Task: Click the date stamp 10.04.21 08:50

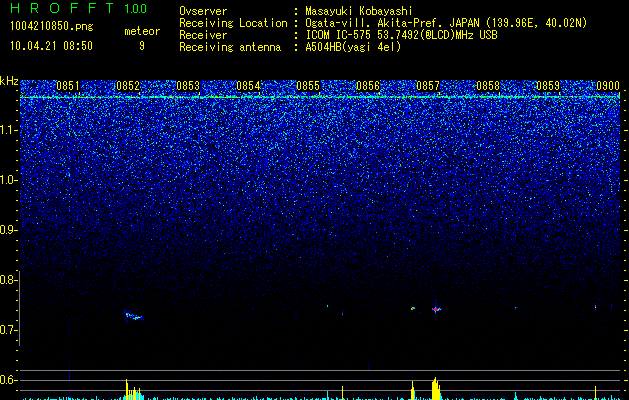Action: click(51, 46)
